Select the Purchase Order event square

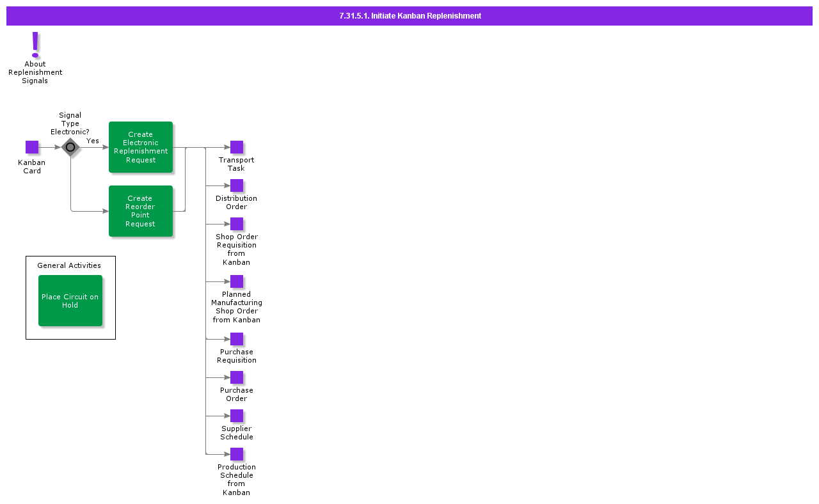[237, 377]
